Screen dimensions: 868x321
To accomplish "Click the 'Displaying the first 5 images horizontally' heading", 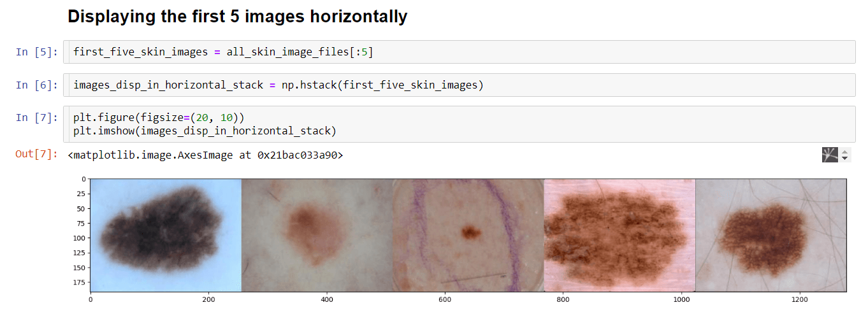I will click(x=237, y=17).
